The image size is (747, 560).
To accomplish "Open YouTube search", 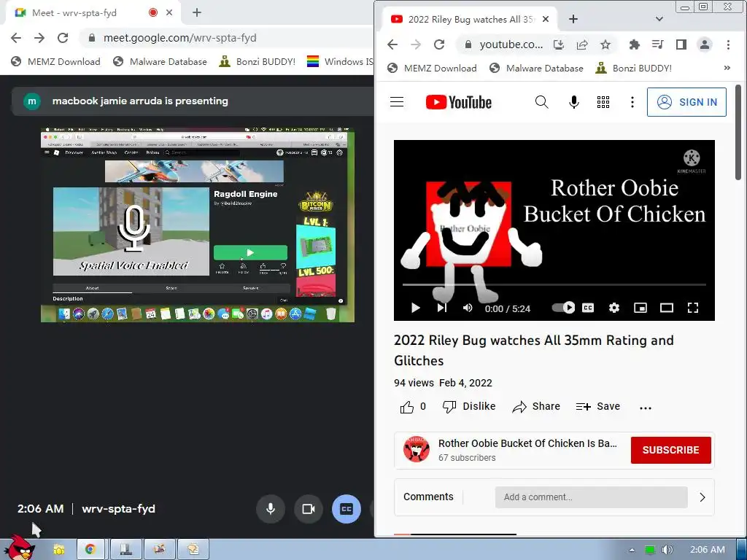I will coord(542,102).
